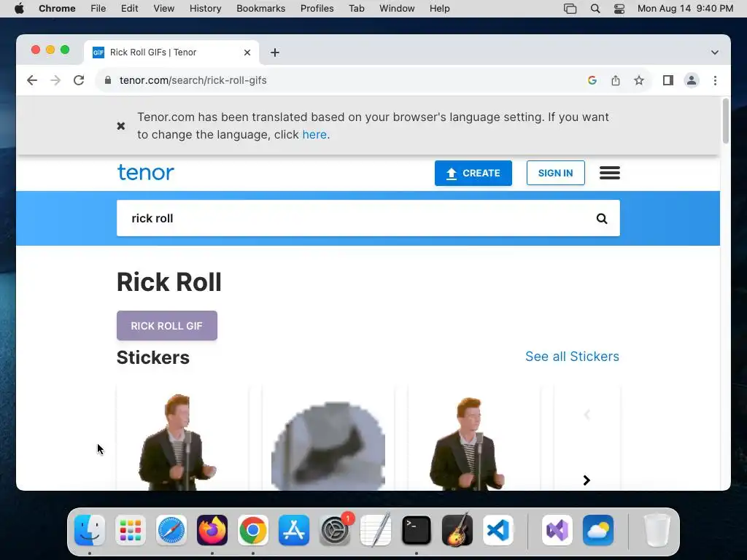
Task: Open the cloud weather app in the dock
Action: [598, 530]
